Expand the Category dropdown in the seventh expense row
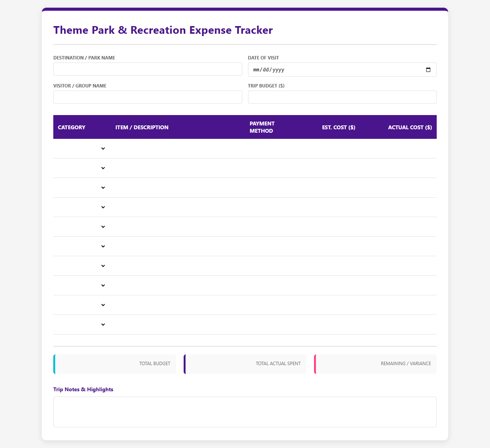This screenshot has height=448, width=490. (82, 266)
